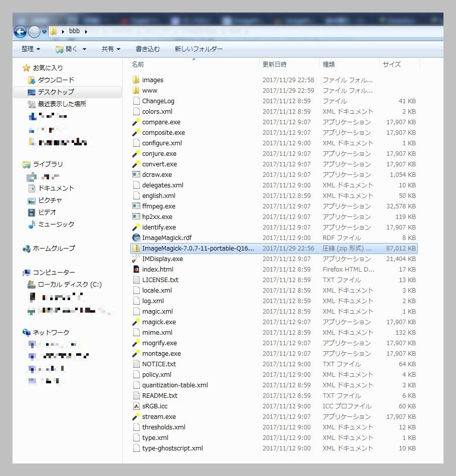Image resolution: width=456 pixels, height=476 pixels.
Task: Open ビデオ library
Action: [x=47, y=212]
